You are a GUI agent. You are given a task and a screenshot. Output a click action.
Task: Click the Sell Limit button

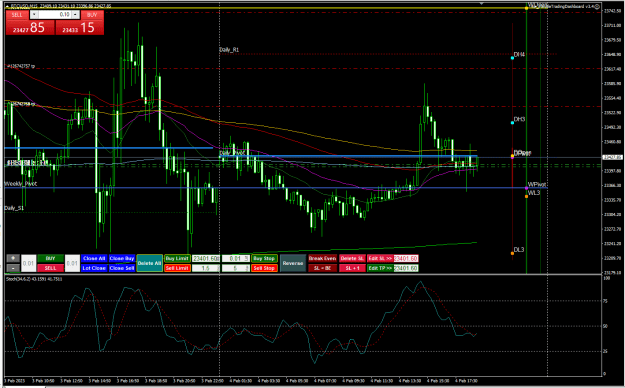(177, 268)
